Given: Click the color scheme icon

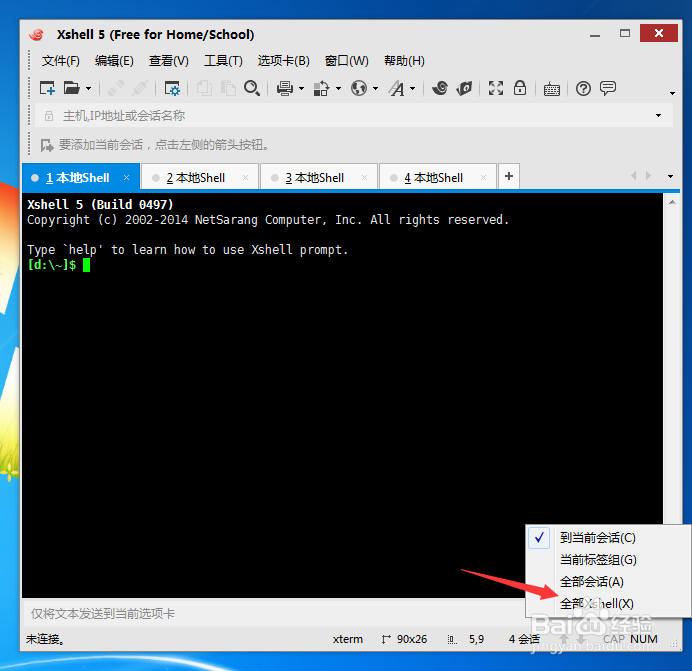Looking at the screenshot, I should tap(321, 88).
